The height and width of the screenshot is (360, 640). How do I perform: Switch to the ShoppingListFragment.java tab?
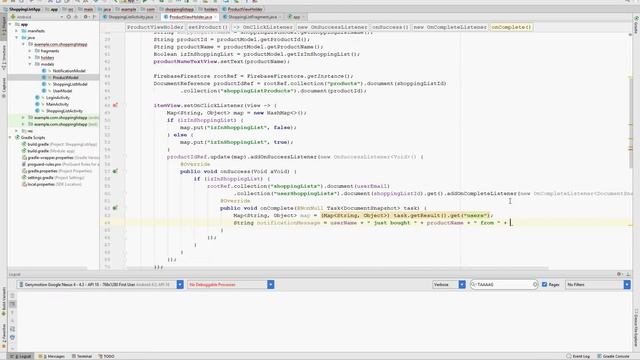tap(252, 17)
